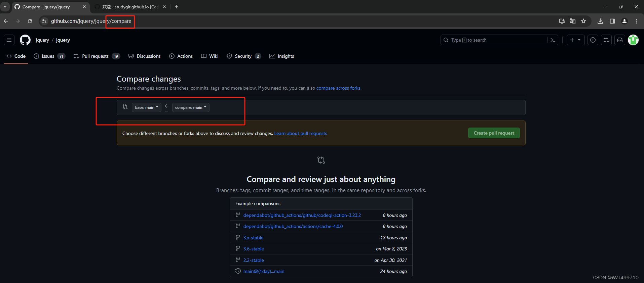This screenshot has height=283, width=644.
Task: Open the Chrome profile icon
Action: click(624, 21)
